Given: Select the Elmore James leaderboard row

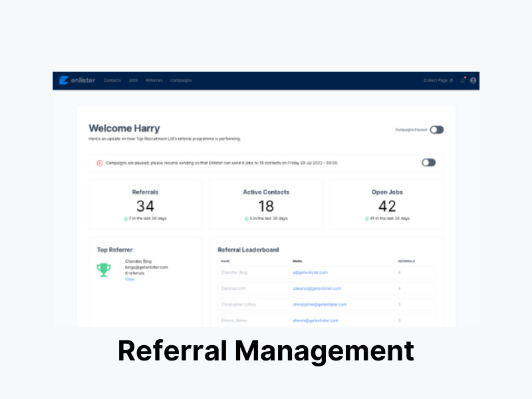Looking at the screenshot, I should 326,321.
